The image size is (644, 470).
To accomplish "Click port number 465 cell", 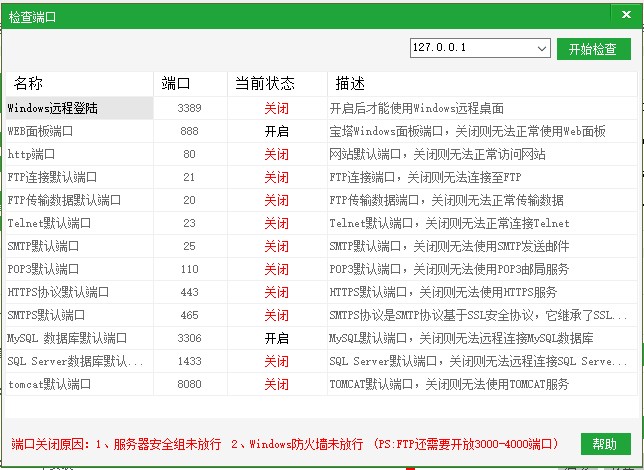I will click(189, 316).
